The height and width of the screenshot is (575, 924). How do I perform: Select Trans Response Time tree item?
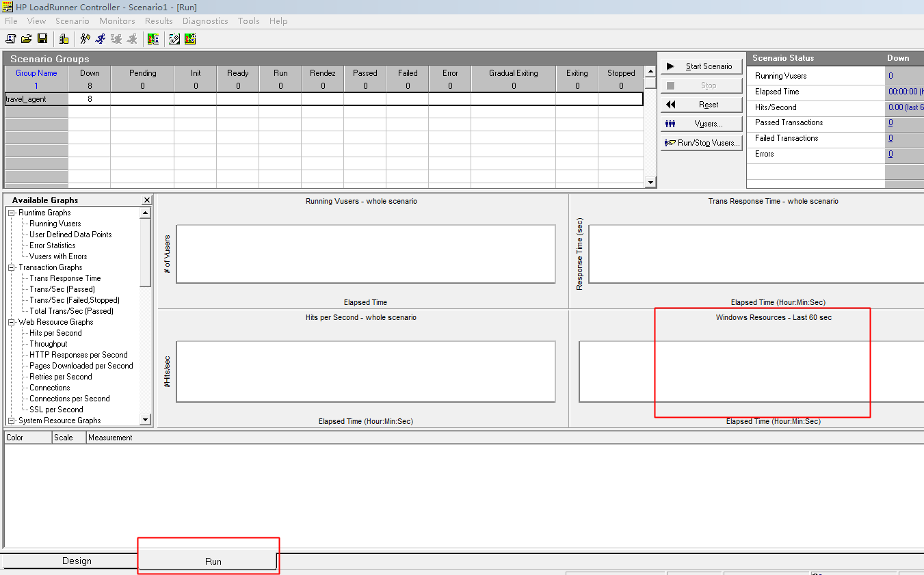point(65,278)
